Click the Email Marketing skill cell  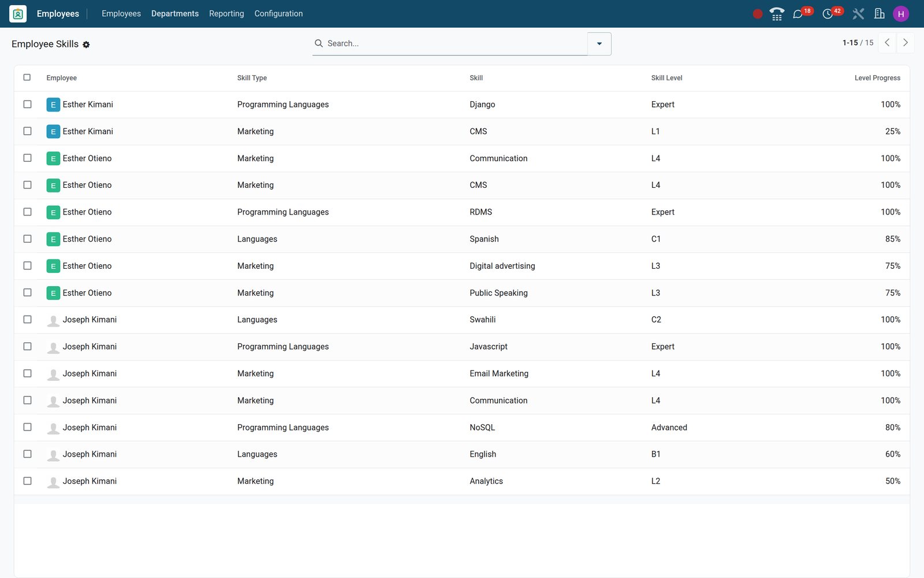tap(499, 374)
